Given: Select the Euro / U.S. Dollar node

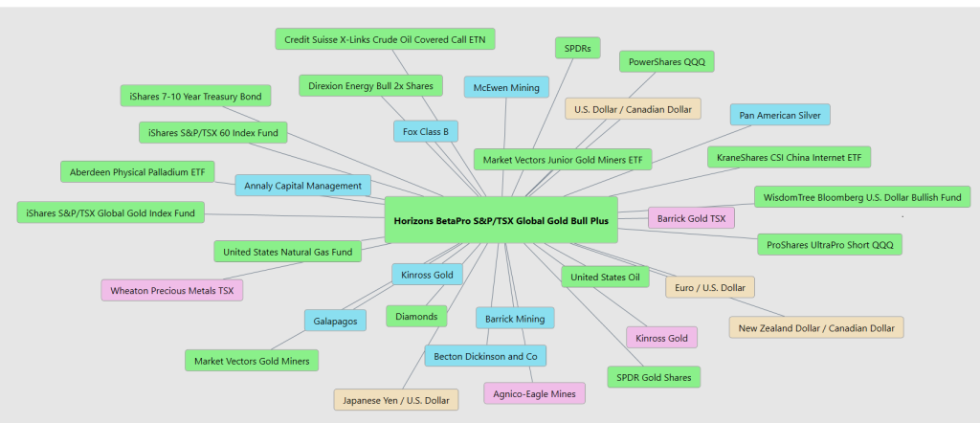Looking at the screenshot, I should tap(710, 287).
